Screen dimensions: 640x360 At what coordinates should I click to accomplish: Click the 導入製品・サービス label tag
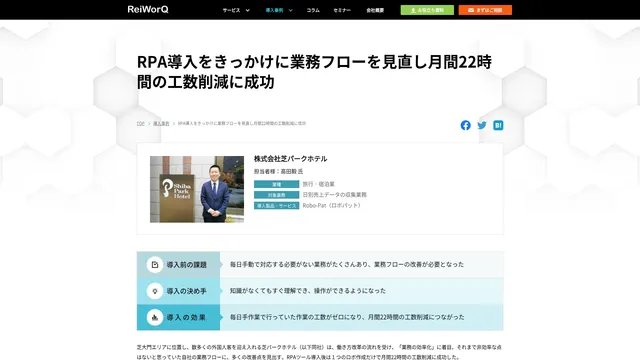[276, 205]
